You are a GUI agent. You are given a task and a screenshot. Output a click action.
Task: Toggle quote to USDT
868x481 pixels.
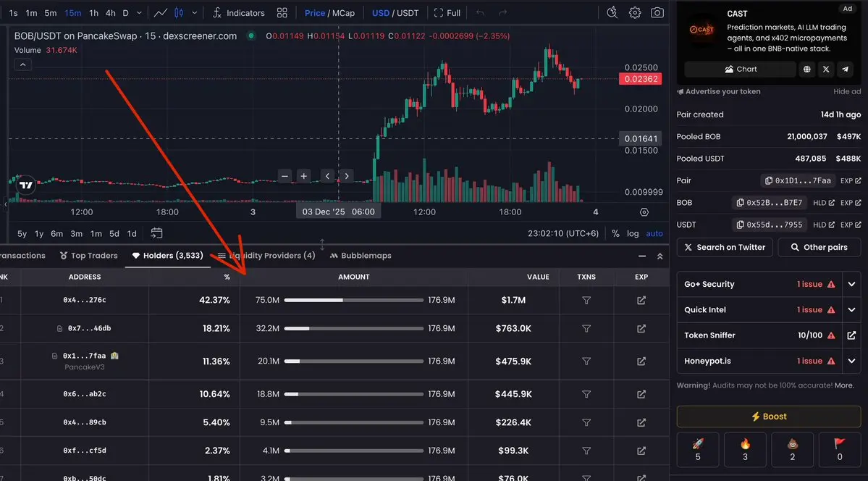click(x=408, y=13)
